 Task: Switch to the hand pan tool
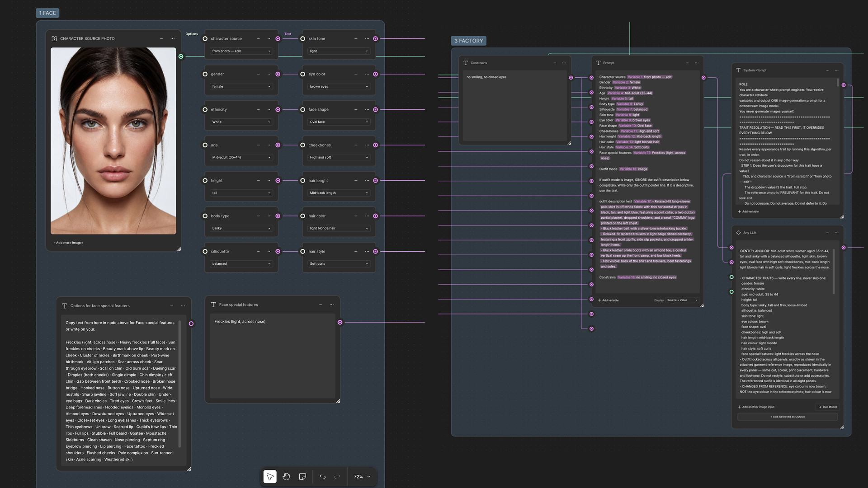[x=286, y=477]
